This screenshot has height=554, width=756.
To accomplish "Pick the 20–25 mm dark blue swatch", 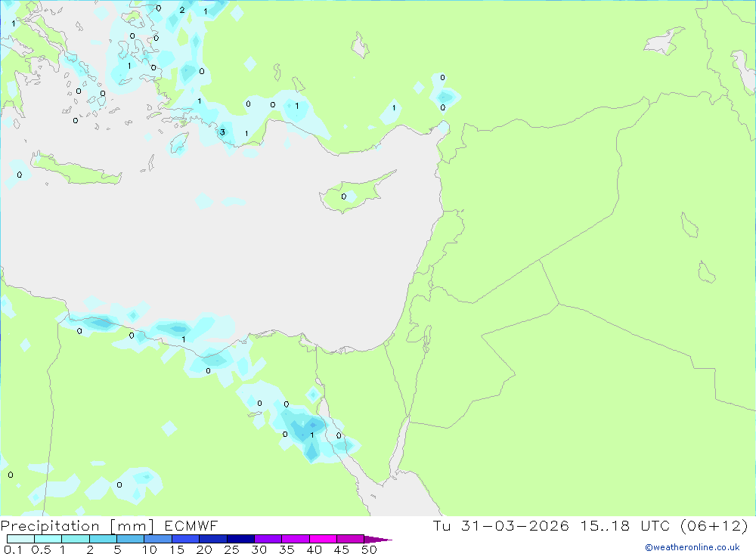I will tap(212, 539).
